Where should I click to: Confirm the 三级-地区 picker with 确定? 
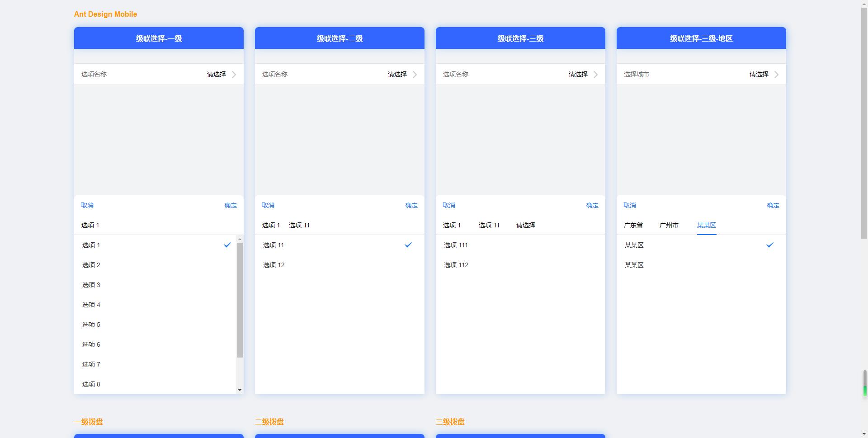pos(773,205)
